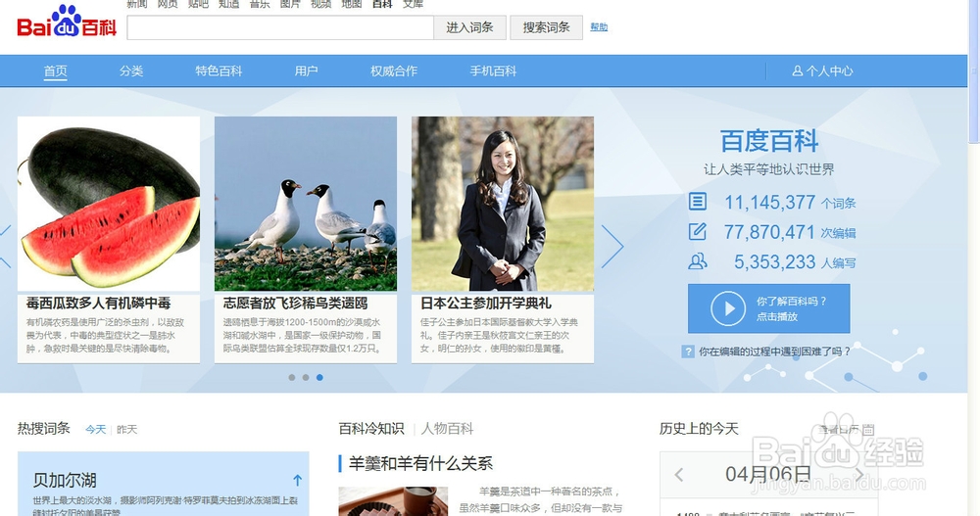Screen dimensions: 980x516
Task: Open headline 毒西瓜致多人有机磷中毒
Action: tap(99, 304)
